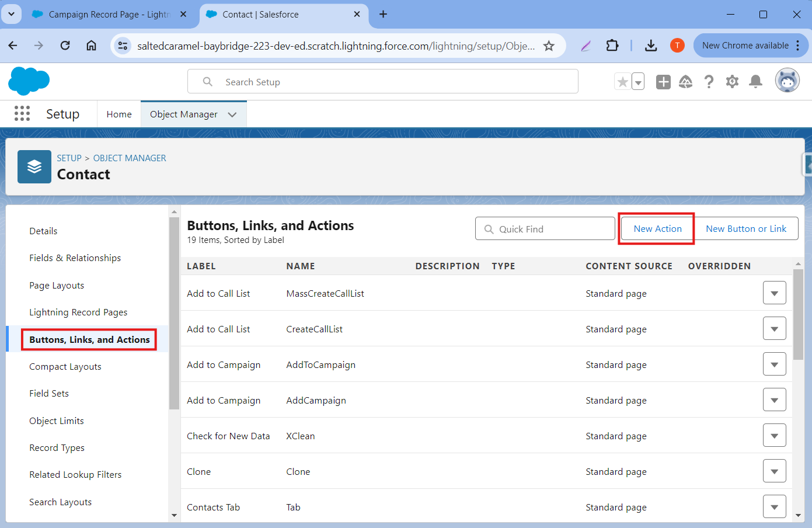This screenshot has width=812, height=528.
Task: Focus the Quick Find field
Action: coord(545,229)
